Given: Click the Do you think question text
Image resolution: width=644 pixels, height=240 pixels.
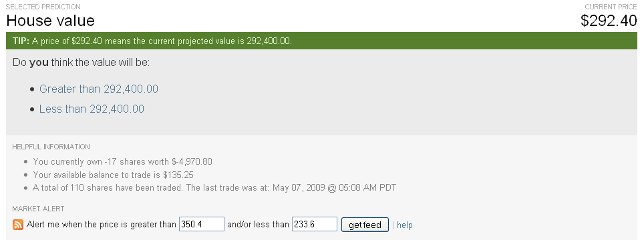Looking at the screenshot, I should point(82,63).
